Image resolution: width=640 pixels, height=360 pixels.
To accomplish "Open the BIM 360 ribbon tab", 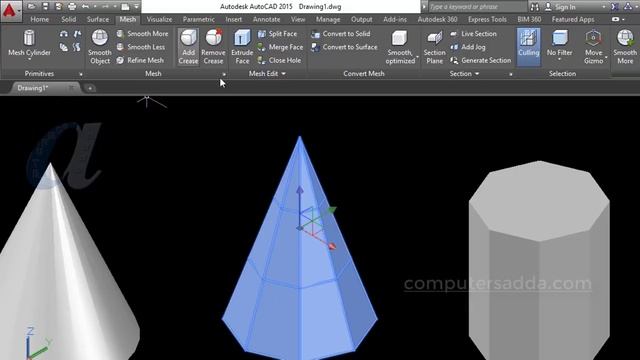I will tap(529, 19).
